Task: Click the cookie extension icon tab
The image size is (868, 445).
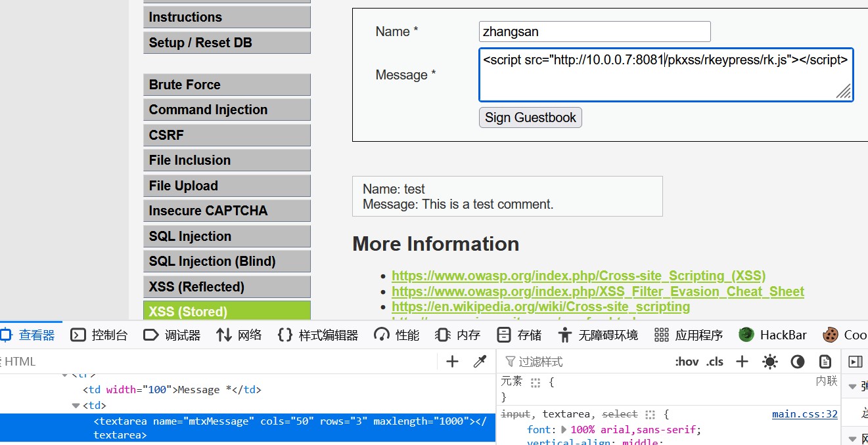Action: coord(844,335)
